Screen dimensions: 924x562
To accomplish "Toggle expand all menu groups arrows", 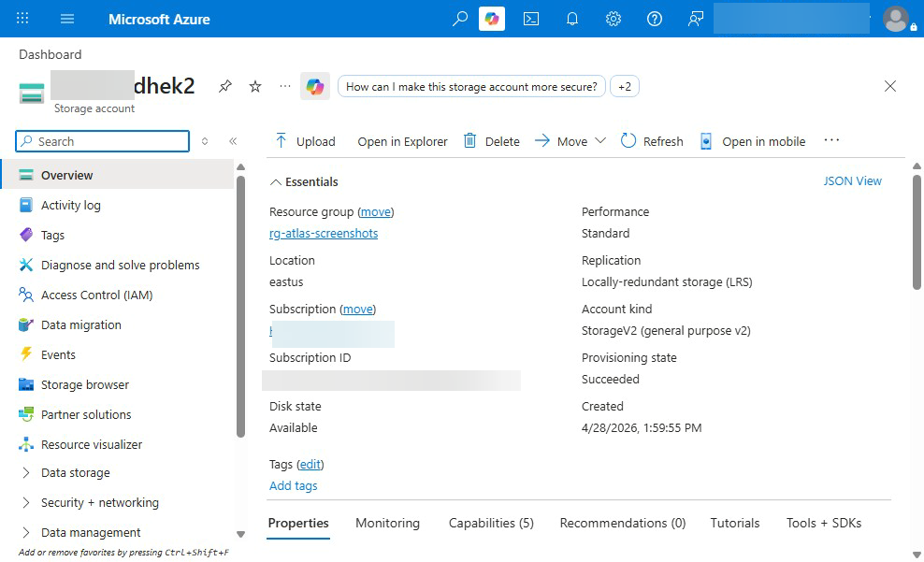I will (205, 141).
